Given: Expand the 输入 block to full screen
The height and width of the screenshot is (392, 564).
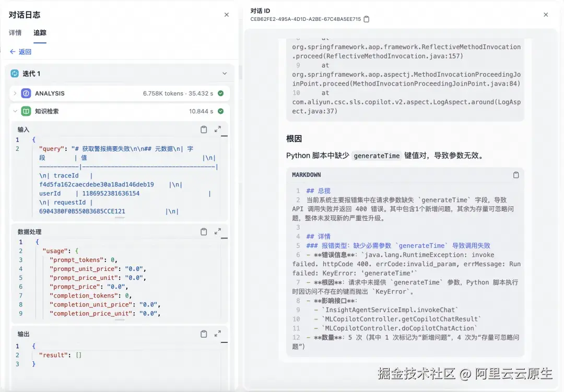Looking at the screenshot, I should click(218, 129).
